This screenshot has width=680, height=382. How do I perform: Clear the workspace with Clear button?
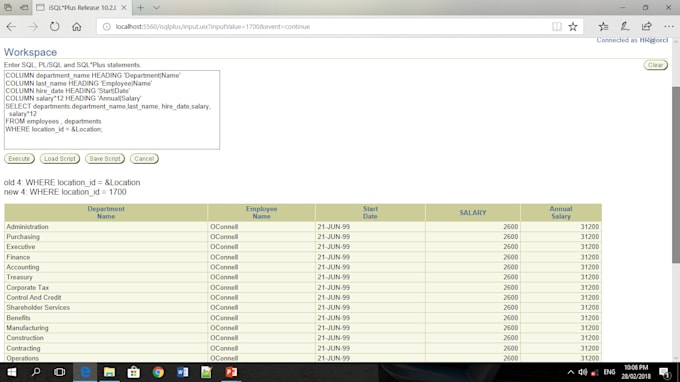tap(655, 65)
